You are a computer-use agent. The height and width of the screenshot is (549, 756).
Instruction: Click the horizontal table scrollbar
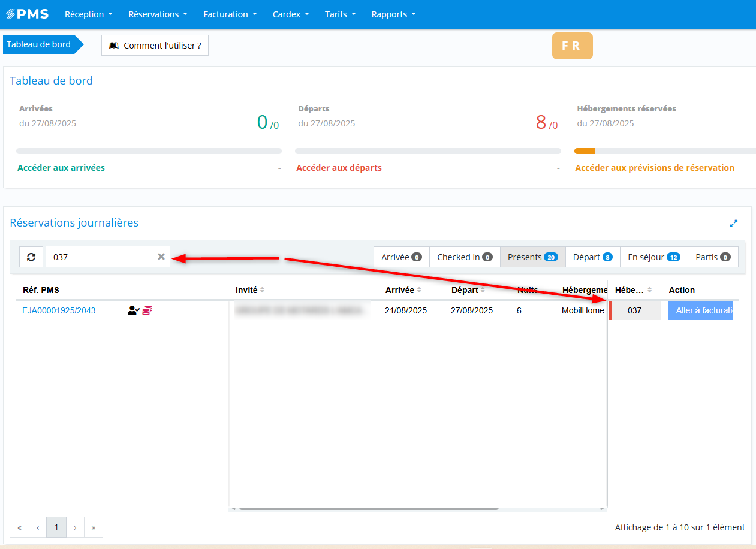pos(369,509)
